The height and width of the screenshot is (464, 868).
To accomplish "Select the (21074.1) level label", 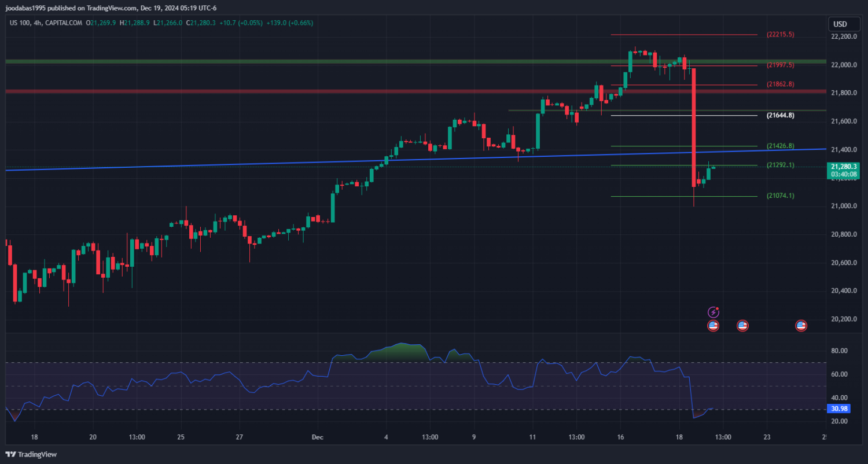I will click(x=780, y=196).
